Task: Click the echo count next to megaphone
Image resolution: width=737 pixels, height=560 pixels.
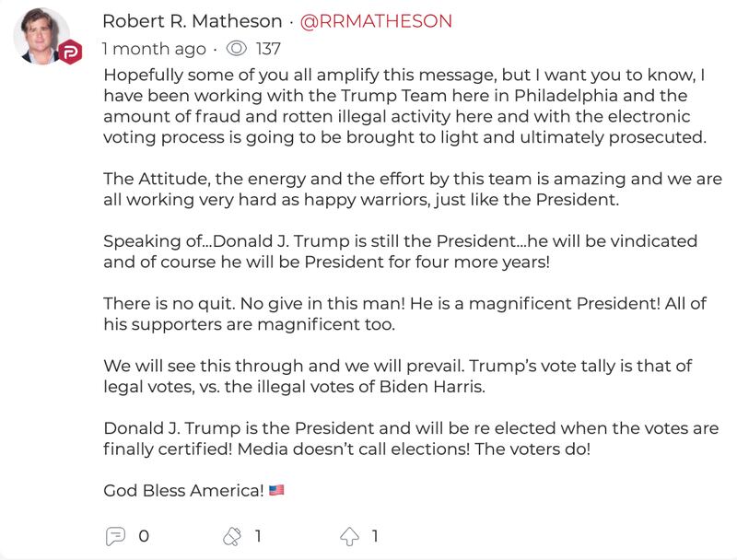Action: coord(259,535)
